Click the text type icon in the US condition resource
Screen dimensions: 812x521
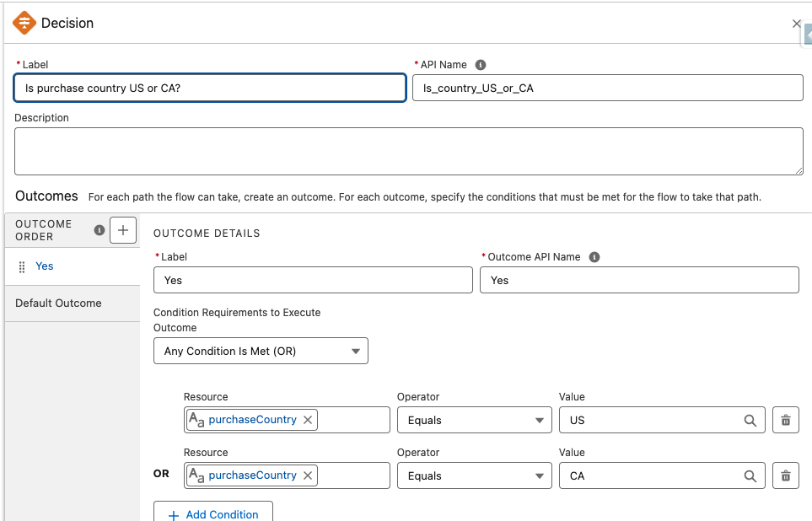point(196,420)
